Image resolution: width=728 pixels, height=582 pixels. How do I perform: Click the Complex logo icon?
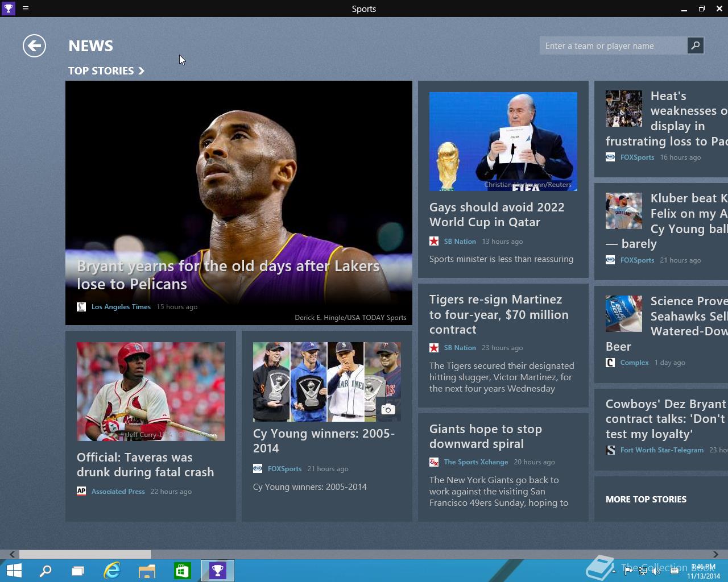[x=610, y=363]
